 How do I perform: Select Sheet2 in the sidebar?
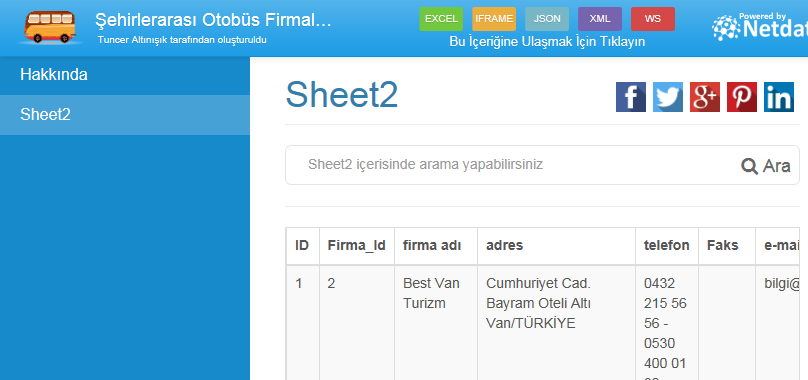click(x=125, y=115)
